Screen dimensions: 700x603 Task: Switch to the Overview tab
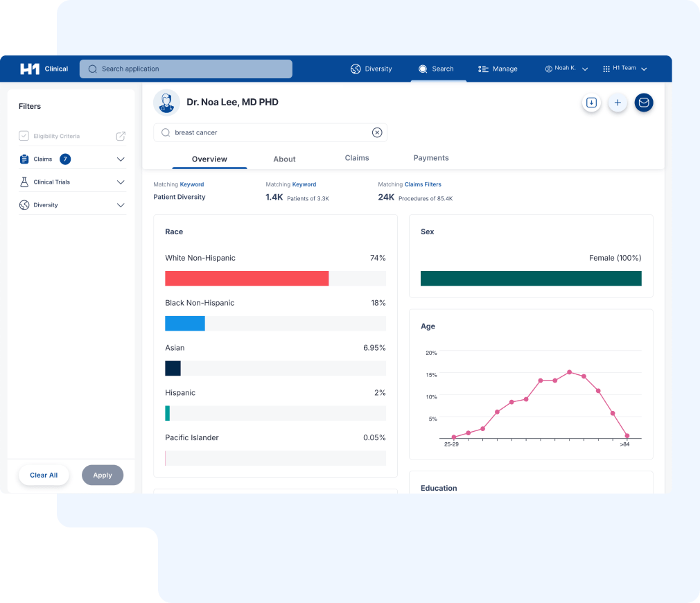tap(209, 159)
